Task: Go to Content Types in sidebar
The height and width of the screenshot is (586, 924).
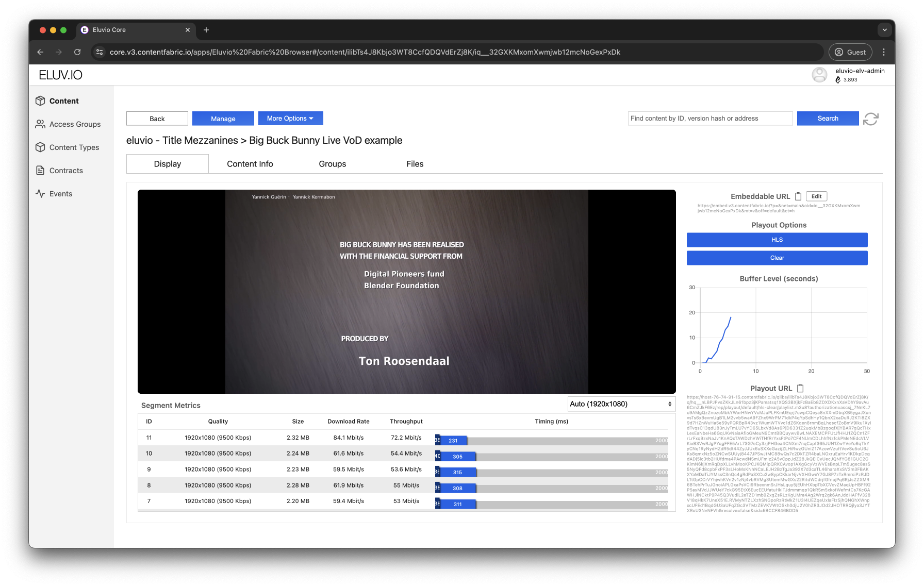Action: coord(68,147)
